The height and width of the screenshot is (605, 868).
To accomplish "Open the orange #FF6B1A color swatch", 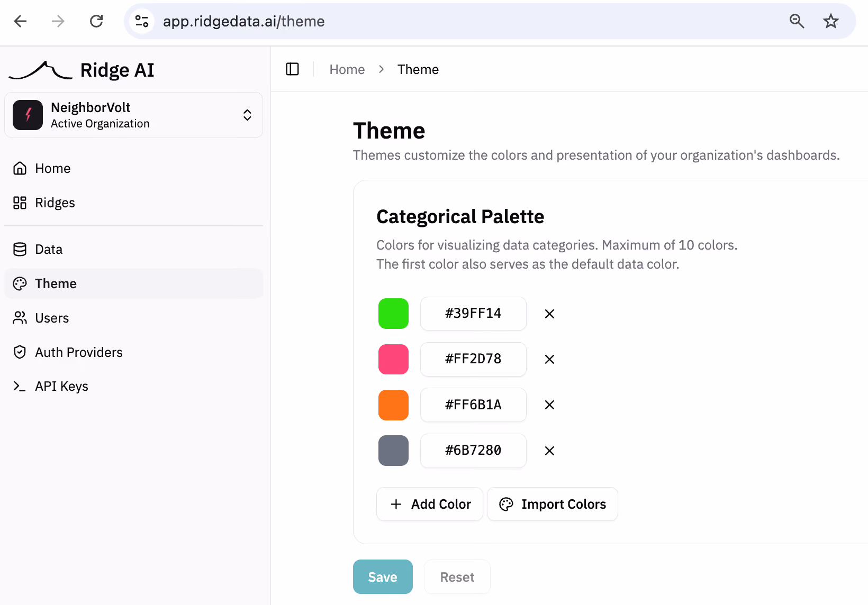I will (393, 405).
